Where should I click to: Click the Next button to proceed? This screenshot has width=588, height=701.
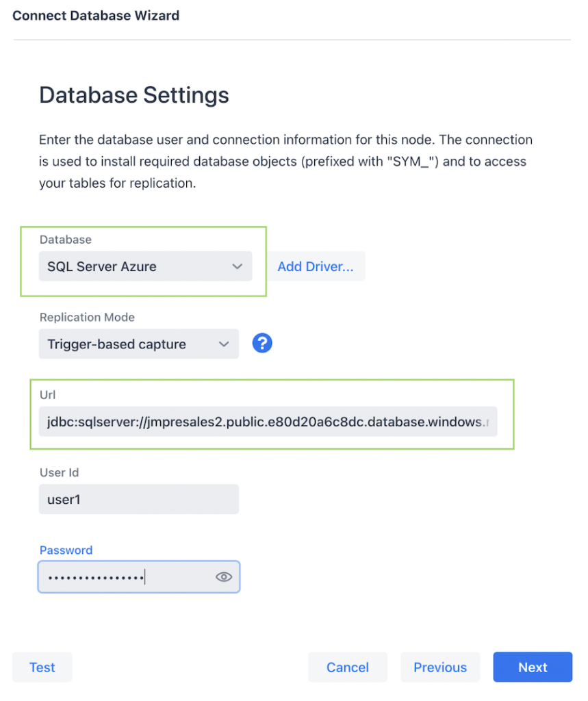[x=533, y=667]
